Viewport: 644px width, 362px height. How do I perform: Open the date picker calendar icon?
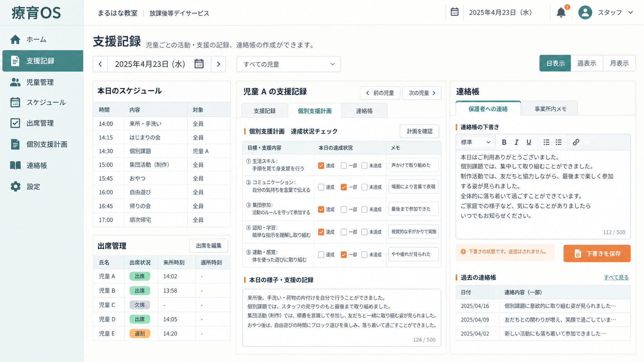199,64
